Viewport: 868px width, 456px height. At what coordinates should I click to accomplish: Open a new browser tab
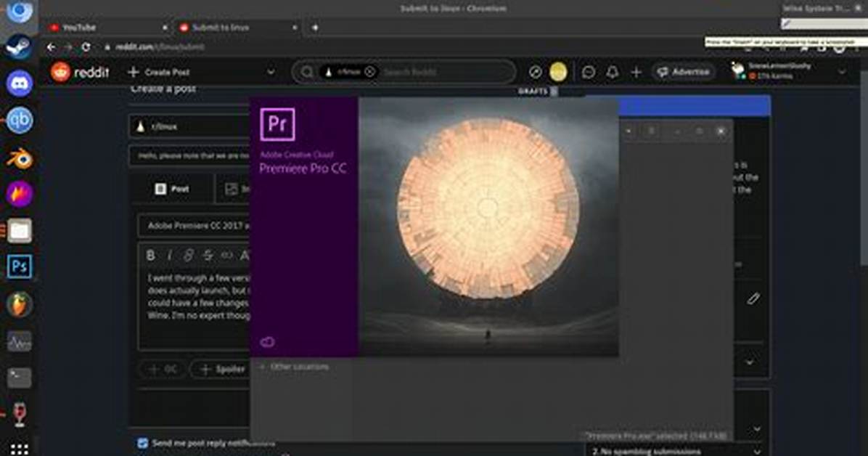click(x=314, y=27)
